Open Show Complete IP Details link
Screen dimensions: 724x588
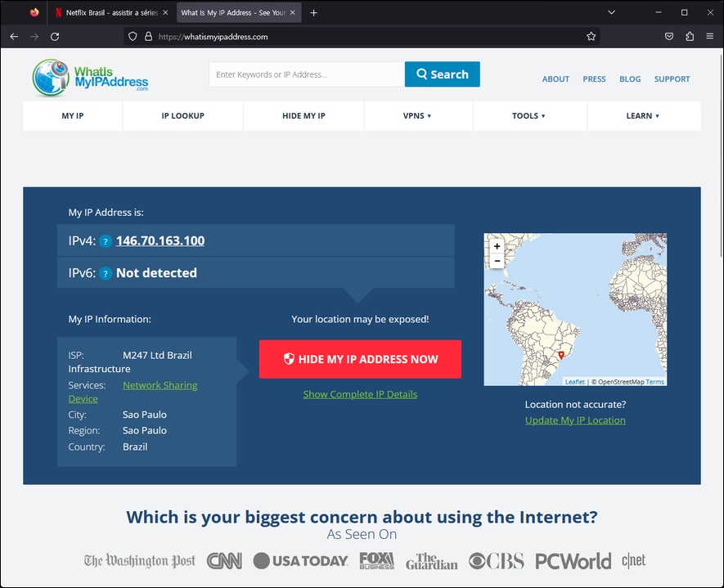(360, 394)
